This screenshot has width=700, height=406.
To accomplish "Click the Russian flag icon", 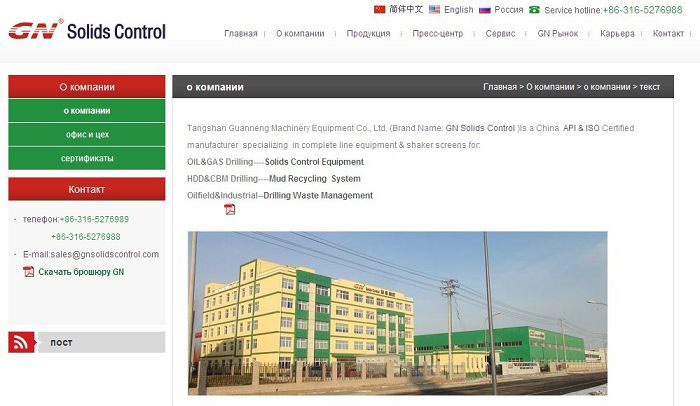I will click(485, 9).
